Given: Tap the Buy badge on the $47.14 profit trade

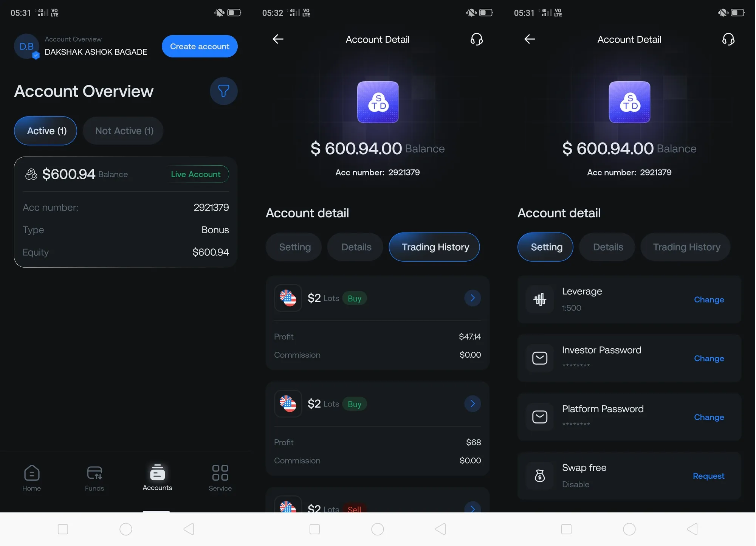Looking at the screenshot, I should [355, 298].
